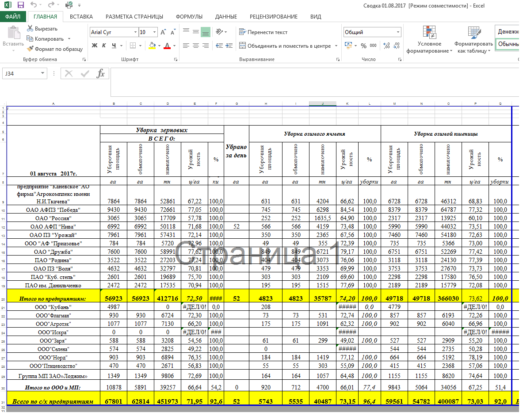The width and height of the screenshot is (527, 420).
Task: Cut selection with Вырезать
Action: (42, 29)
